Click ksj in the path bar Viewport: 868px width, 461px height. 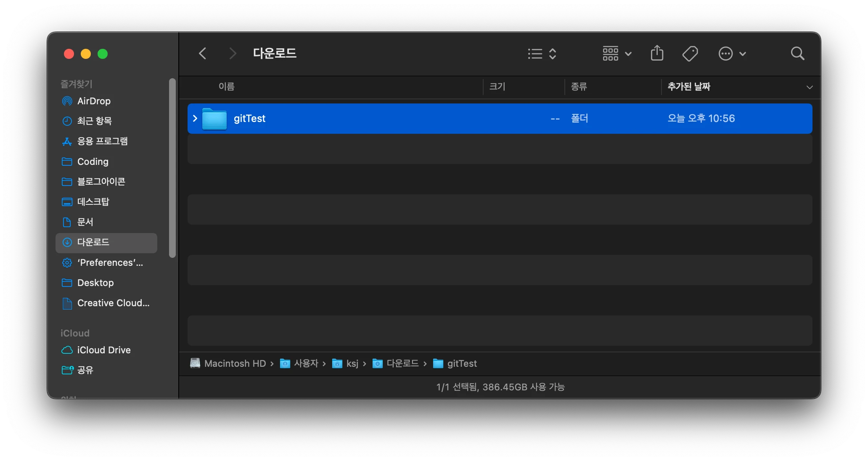(x=352, y=363)
